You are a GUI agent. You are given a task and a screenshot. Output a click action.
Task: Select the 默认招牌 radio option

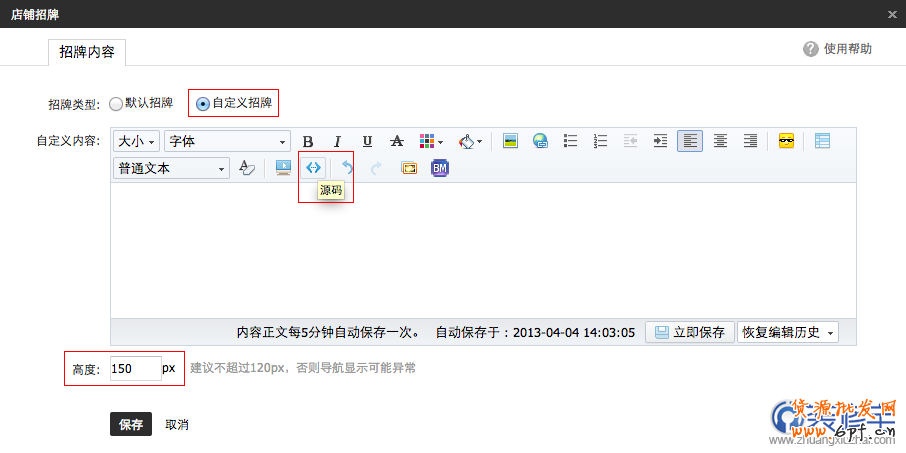pyautogui.click(x=116, y=103)
